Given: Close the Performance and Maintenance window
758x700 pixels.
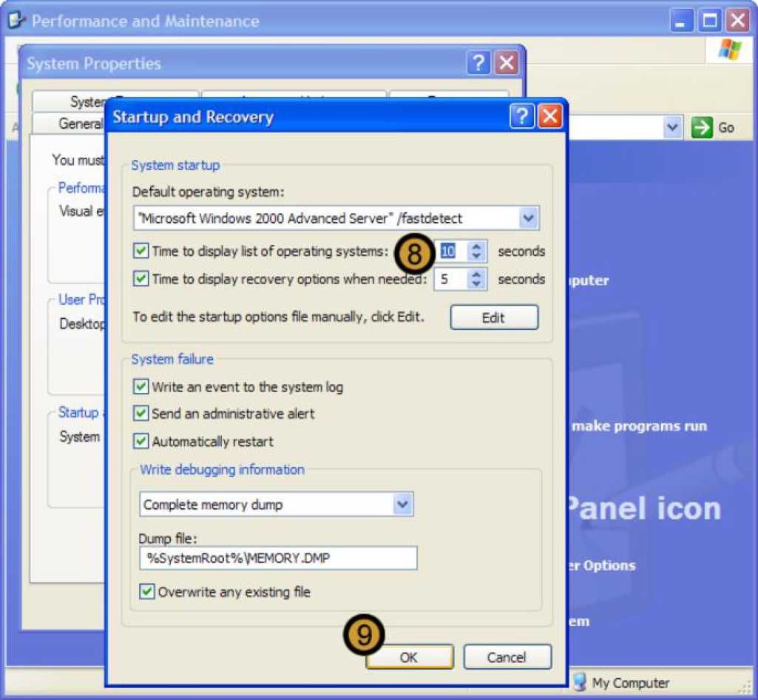Looking at the screenshot, I should click(x=738, y=21).
